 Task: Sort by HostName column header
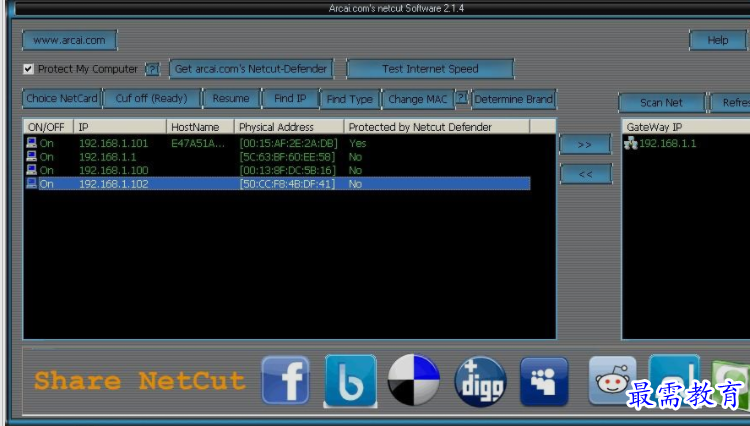[x=200, y=127]
